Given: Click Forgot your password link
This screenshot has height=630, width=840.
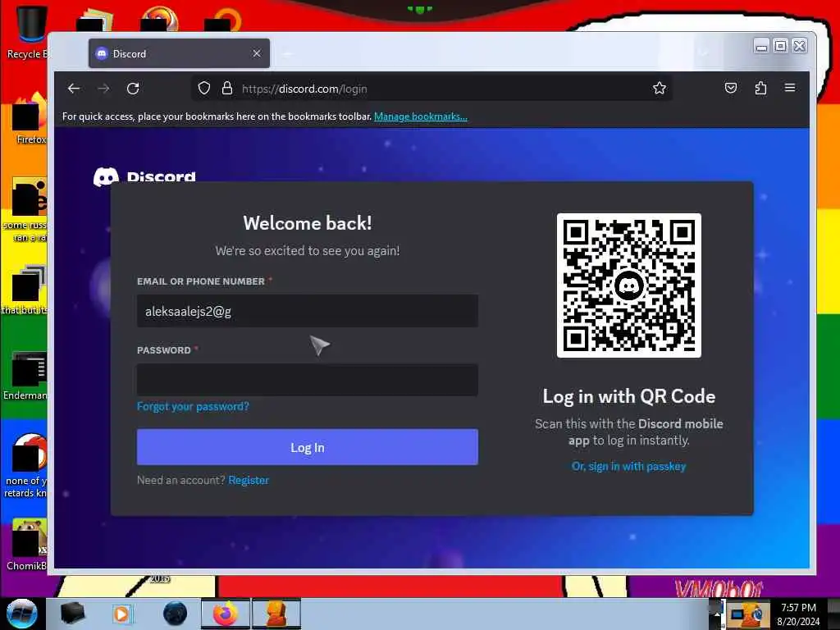Looking at the screenshot, I should coord(193,406).
